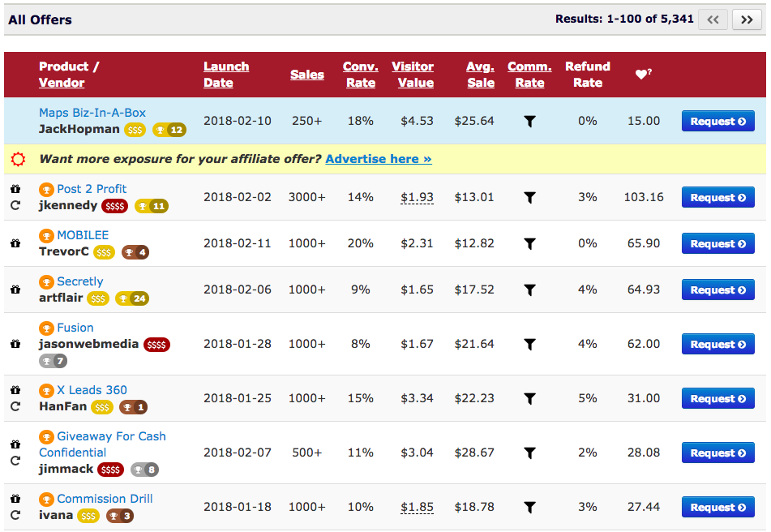
Task: Click trophy badge 24 next to artflair
Action: (x=132, y=298)
